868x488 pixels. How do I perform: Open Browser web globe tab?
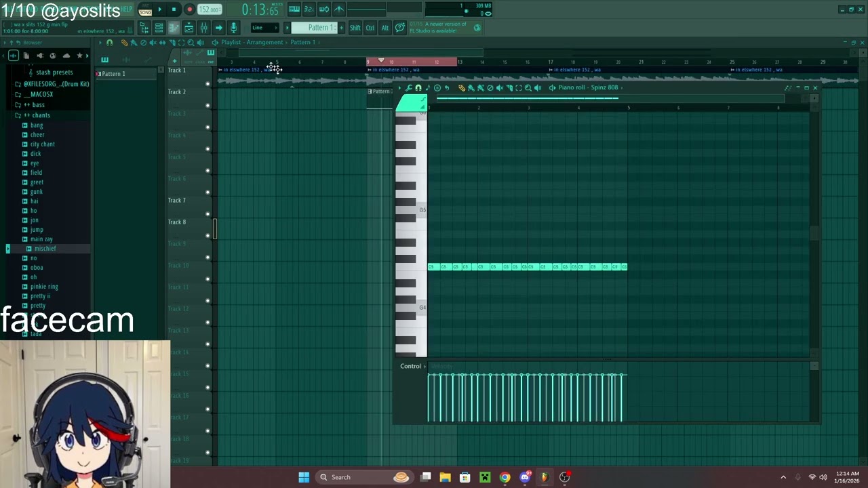coord(53,56)
